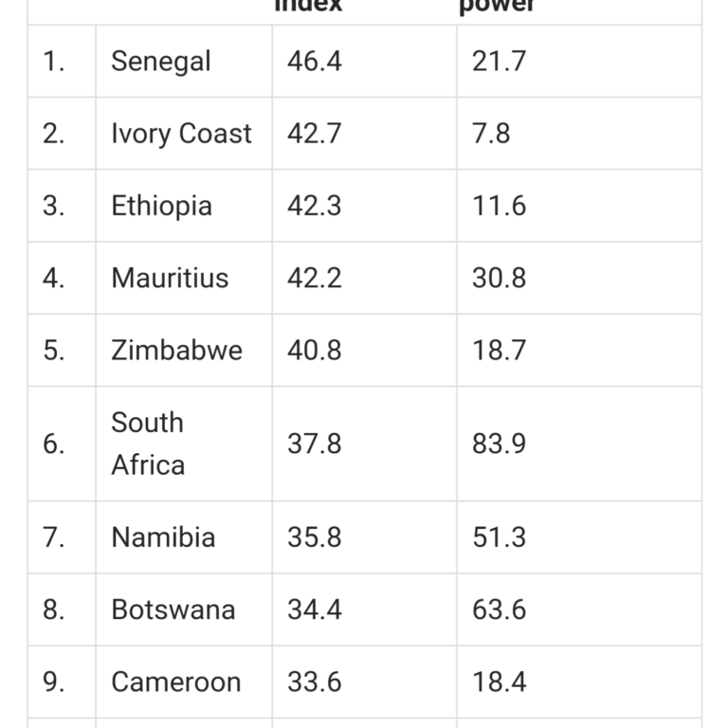Click Senegal's index value 46.4
Image resolution: width=728 pixels, height=728 pixels.
coord(314,62)
